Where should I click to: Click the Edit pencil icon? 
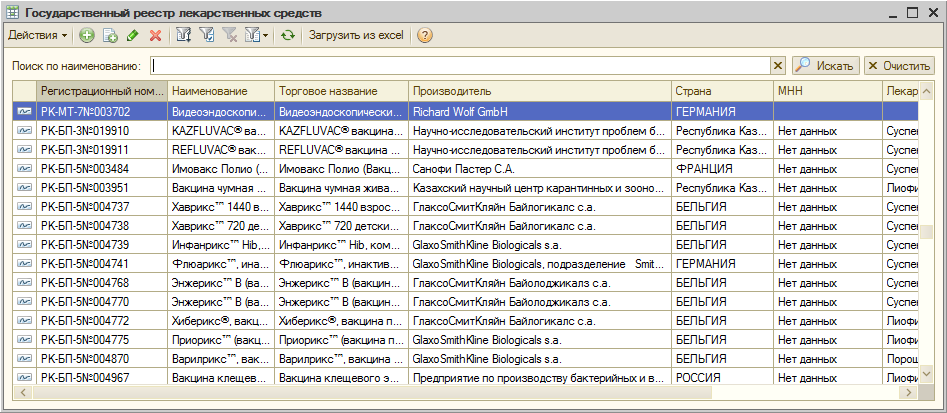(x=132, y=35)
